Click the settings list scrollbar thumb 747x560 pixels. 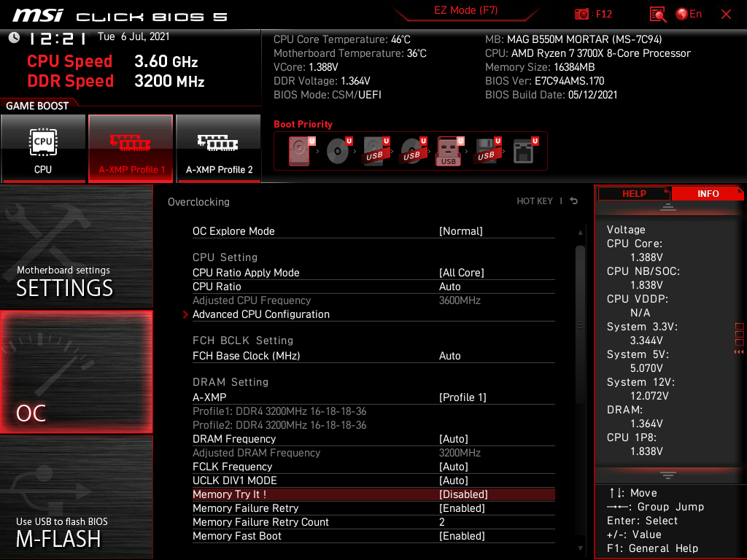(x=580, y=325)
